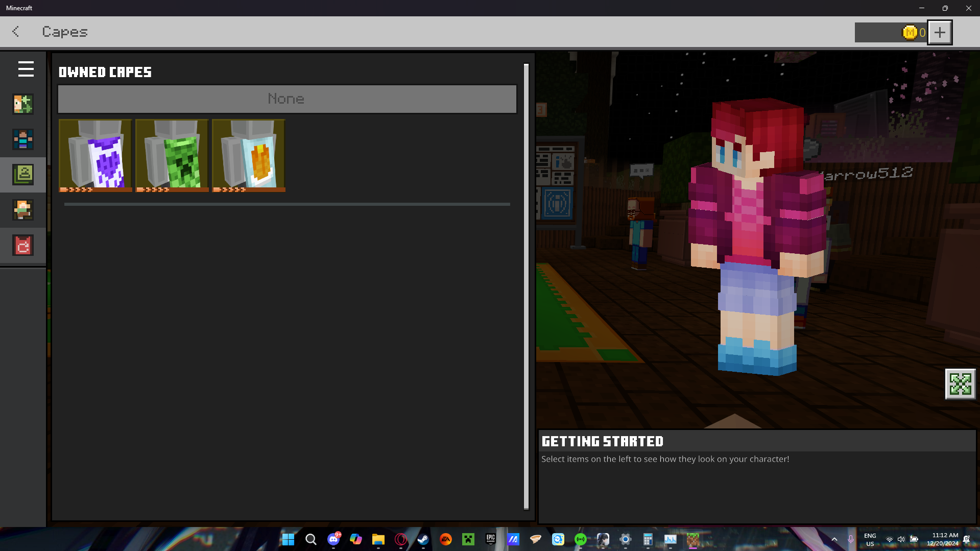
Task: Select None to remove cape
Action: pyautogui.click(x=287, y=99)
